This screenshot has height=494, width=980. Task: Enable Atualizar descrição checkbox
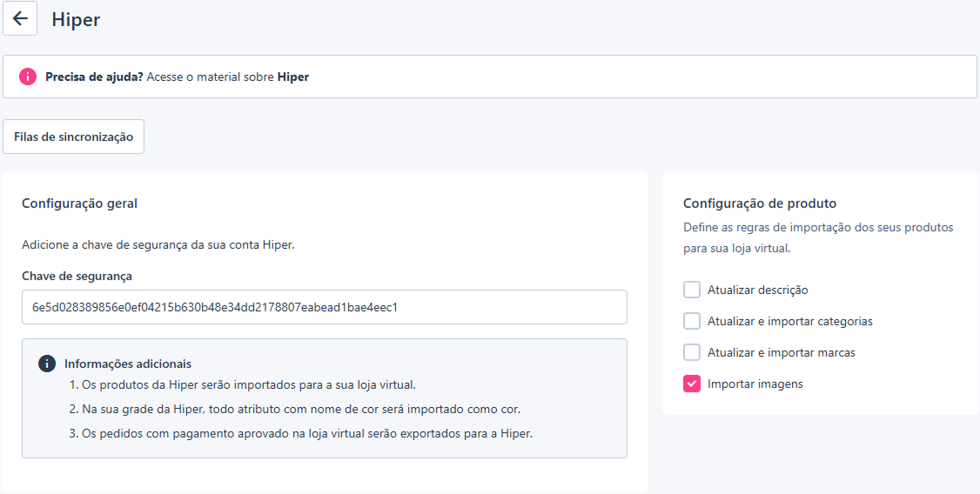click(691, 290)
